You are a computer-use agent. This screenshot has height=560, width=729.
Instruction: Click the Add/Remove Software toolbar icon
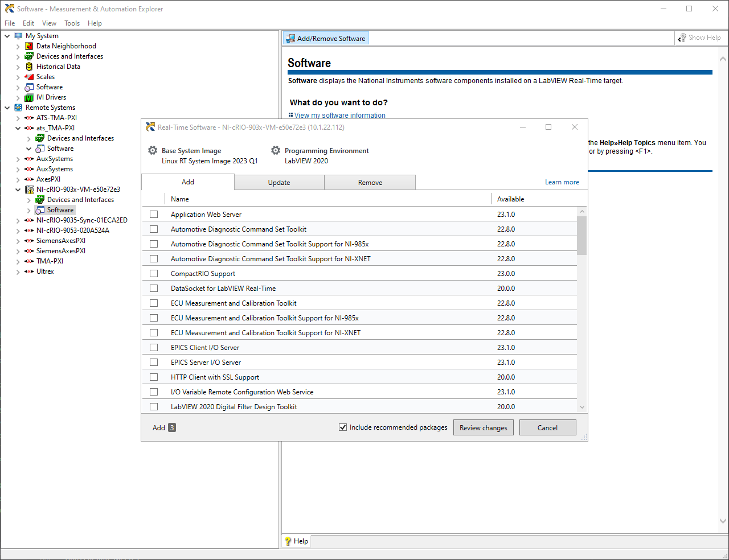tap(290, 38)
